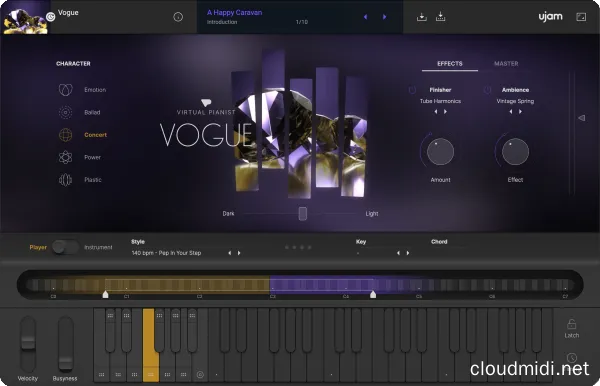Open the Tube Harmonics mode list
Viewport: 600px width, 386px height.
pos(440,101)
